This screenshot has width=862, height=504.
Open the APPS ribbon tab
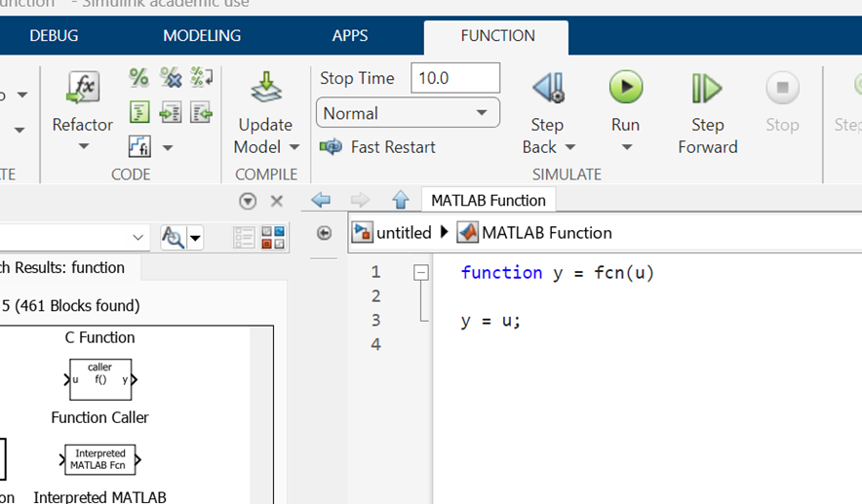point(350,36)
